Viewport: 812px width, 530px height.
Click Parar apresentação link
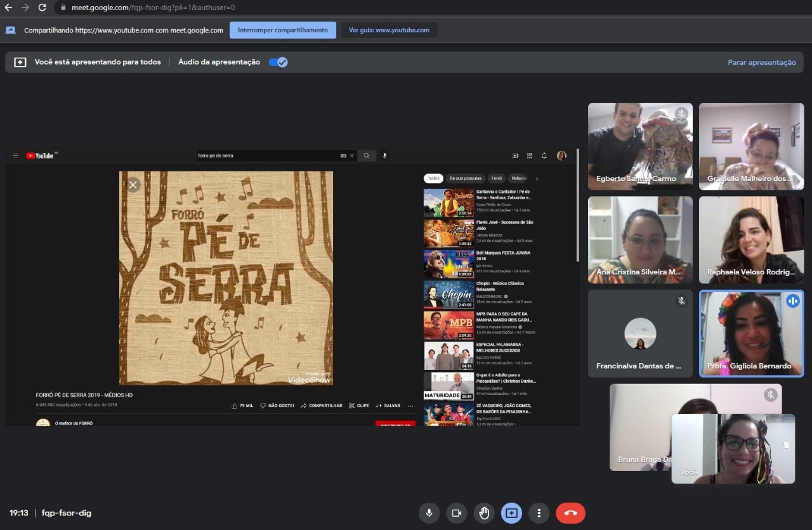[761, 62]
